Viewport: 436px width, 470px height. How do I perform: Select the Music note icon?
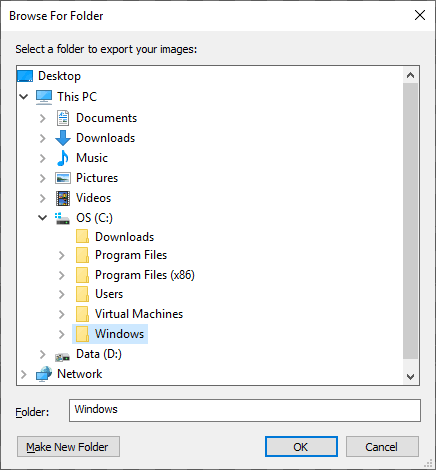[63, 158]
